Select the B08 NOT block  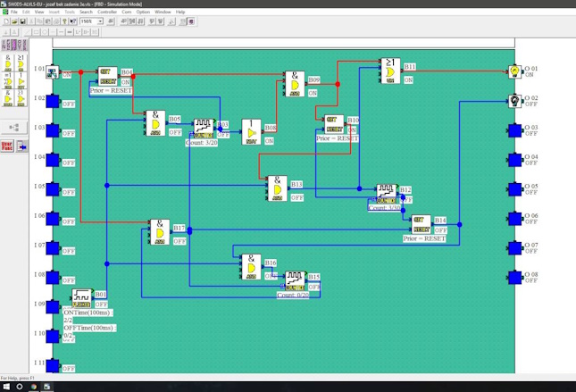[251, 132]
